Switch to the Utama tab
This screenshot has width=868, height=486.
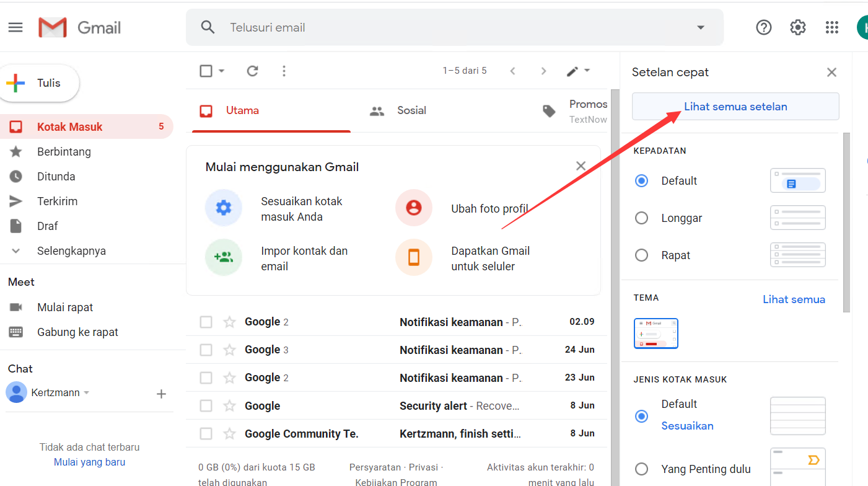(x=271, y=111)
